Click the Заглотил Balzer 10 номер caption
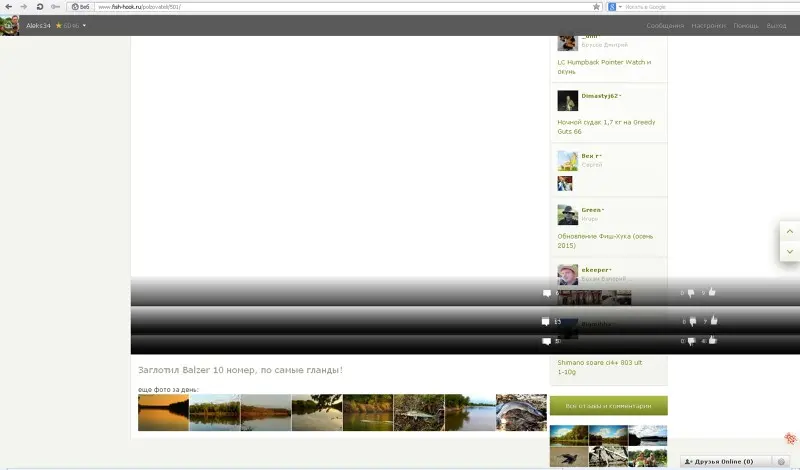Image resolution: width=800 pixels, height=470 pixels. pyautogui.click(x=240, y=370)
